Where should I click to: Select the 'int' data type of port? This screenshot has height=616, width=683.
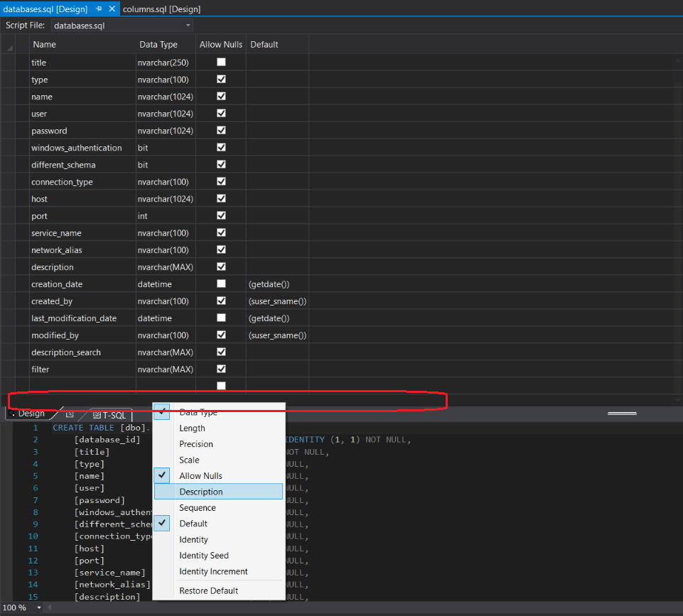[166, 216]
